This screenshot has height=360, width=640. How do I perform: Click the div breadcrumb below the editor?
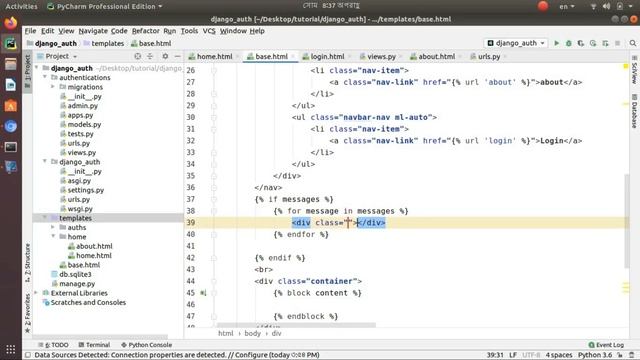pos(276,333)
